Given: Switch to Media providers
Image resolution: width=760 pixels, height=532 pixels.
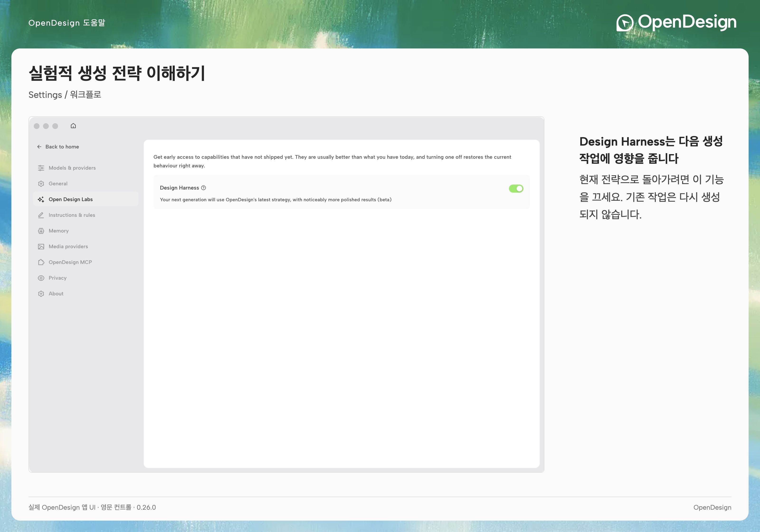Looking at the screenshot, I should coord(86,247).
